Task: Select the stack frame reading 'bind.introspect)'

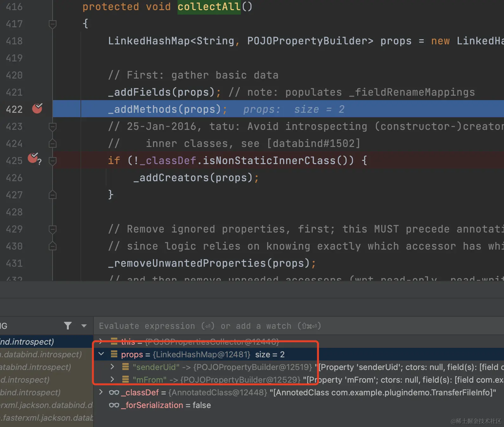Action: [47, 392]
